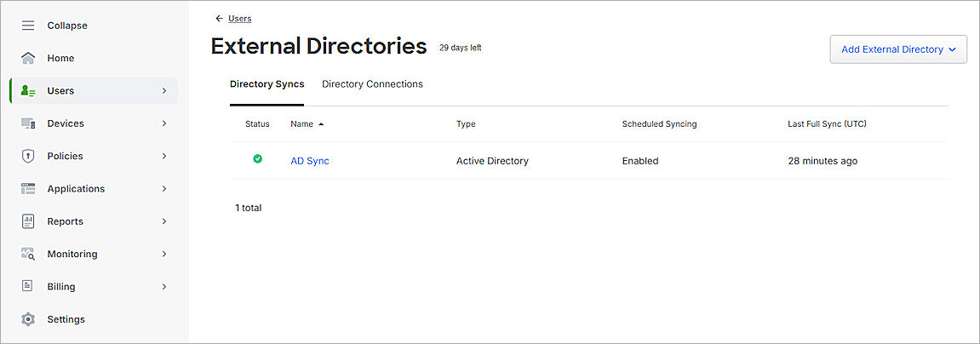Open the Applications window icon
The width and height of the screenshot is (980, 344).
28,189
